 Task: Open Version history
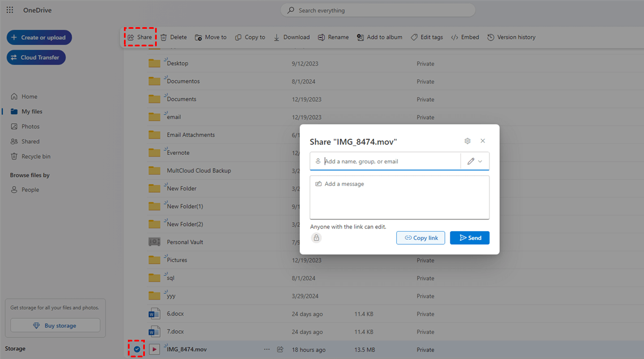click(x=512, y=37)
